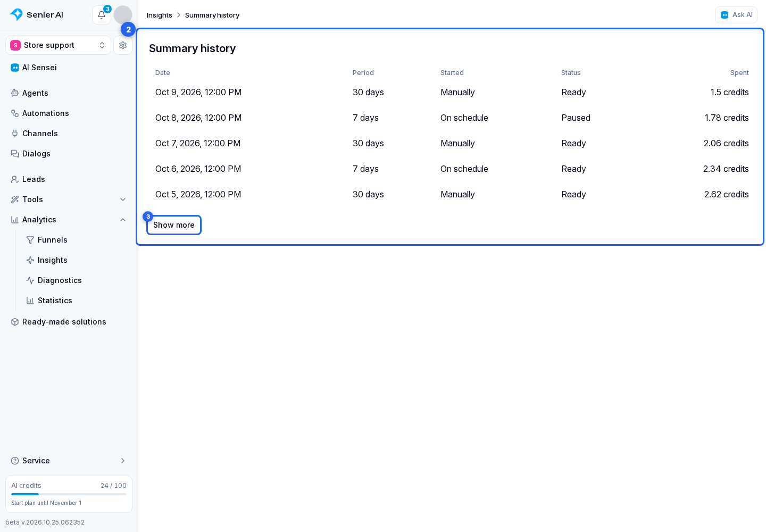This screenshot has width=766, height=532.
Task: Click the Senler AI logo icon
Action: [16, 15]
